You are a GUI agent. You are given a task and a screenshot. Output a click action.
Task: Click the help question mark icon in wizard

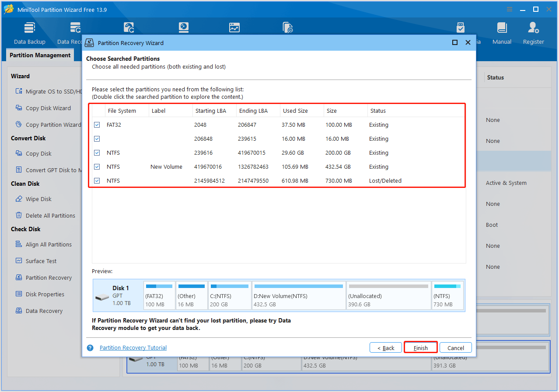pos(90,348)
